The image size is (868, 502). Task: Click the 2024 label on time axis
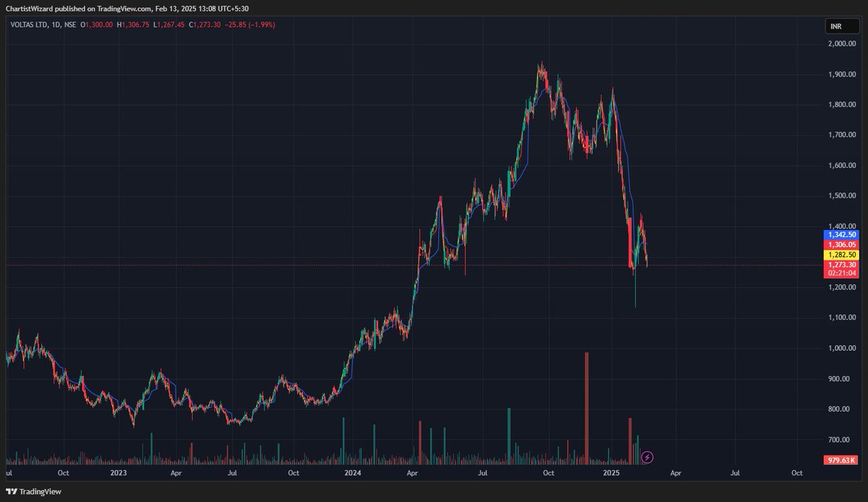click(x=352, y=474)
